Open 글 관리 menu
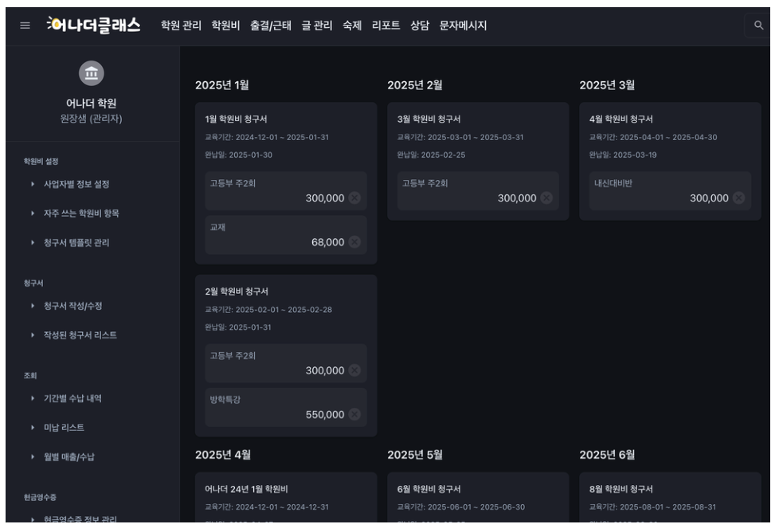 point(317,25)
